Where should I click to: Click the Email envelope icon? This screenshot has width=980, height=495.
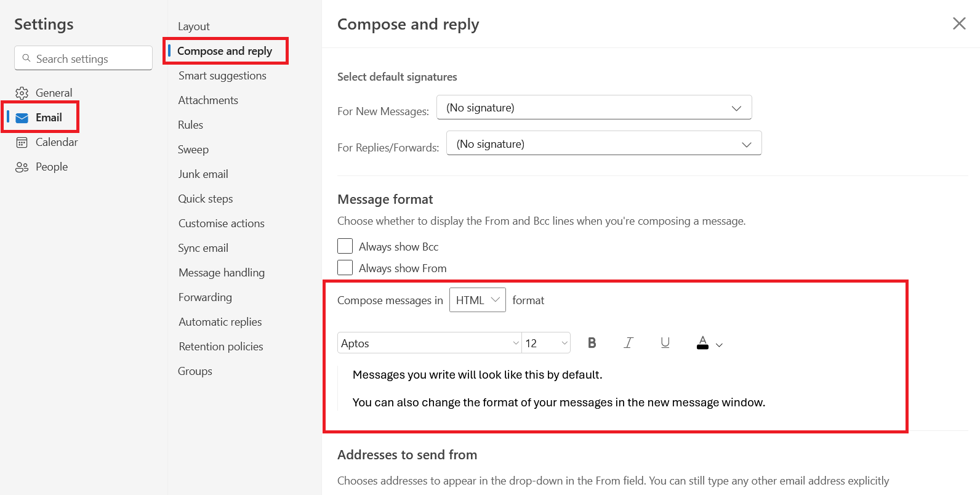click(x=22, y=118)
